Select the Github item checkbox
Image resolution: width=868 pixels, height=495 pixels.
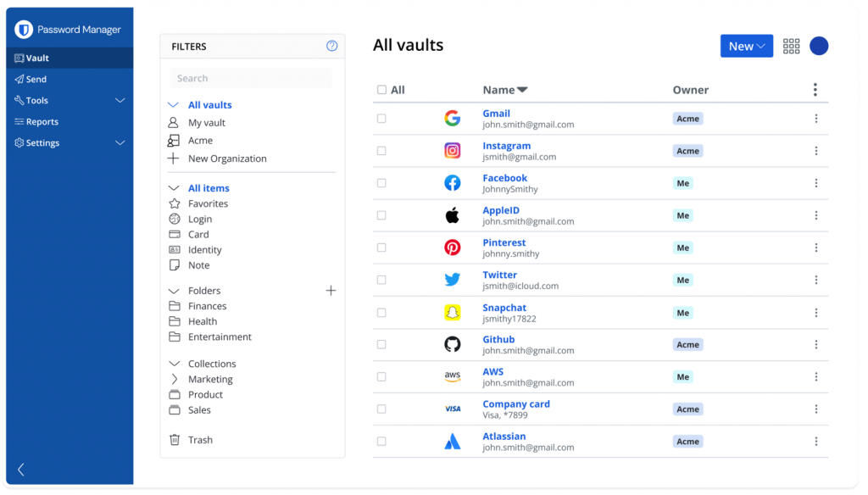[x=381, y=344]
